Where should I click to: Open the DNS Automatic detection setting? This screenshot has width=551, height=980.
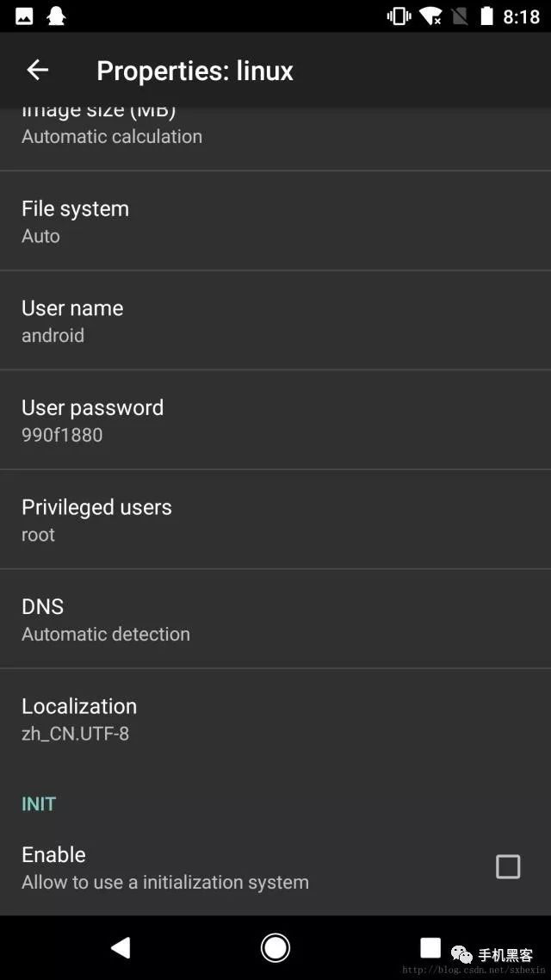click(275, 619)
